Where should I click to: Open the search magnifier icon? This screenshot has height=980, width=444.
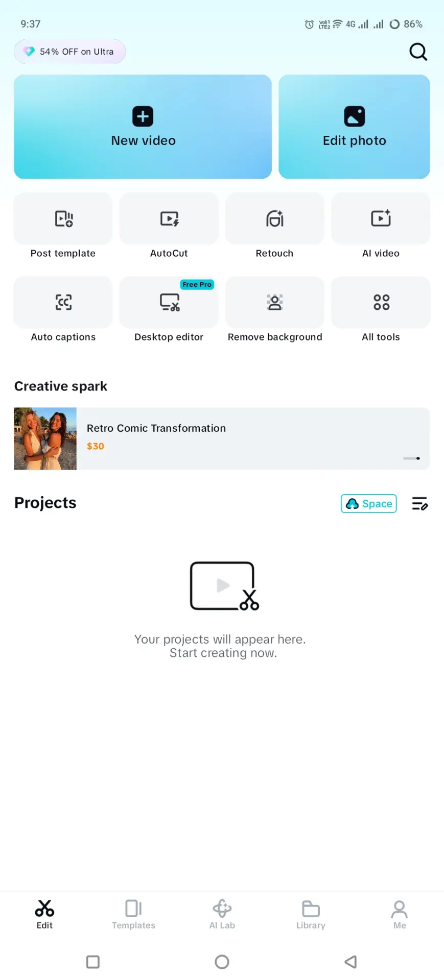(418, 52)
